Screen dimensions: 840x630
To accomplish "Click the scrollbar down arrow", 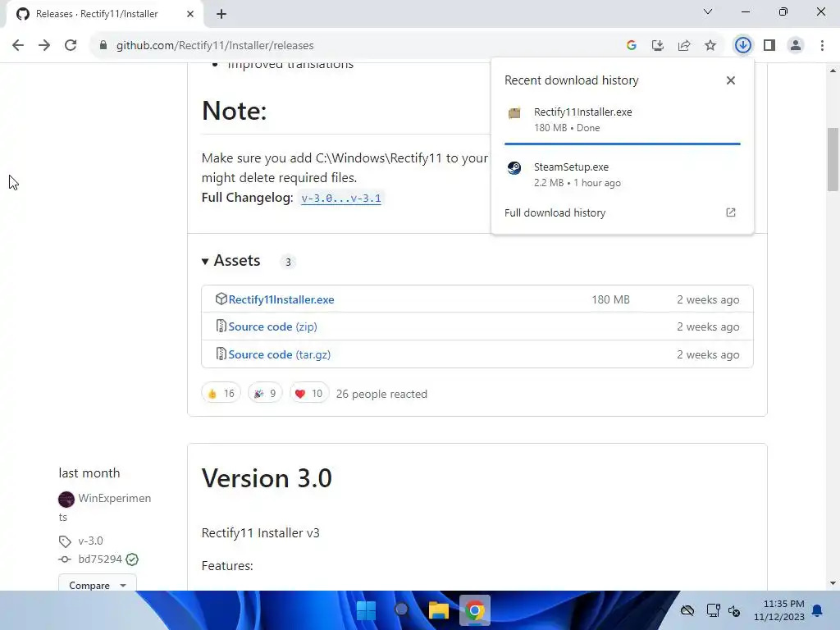I will pos(833,583).
